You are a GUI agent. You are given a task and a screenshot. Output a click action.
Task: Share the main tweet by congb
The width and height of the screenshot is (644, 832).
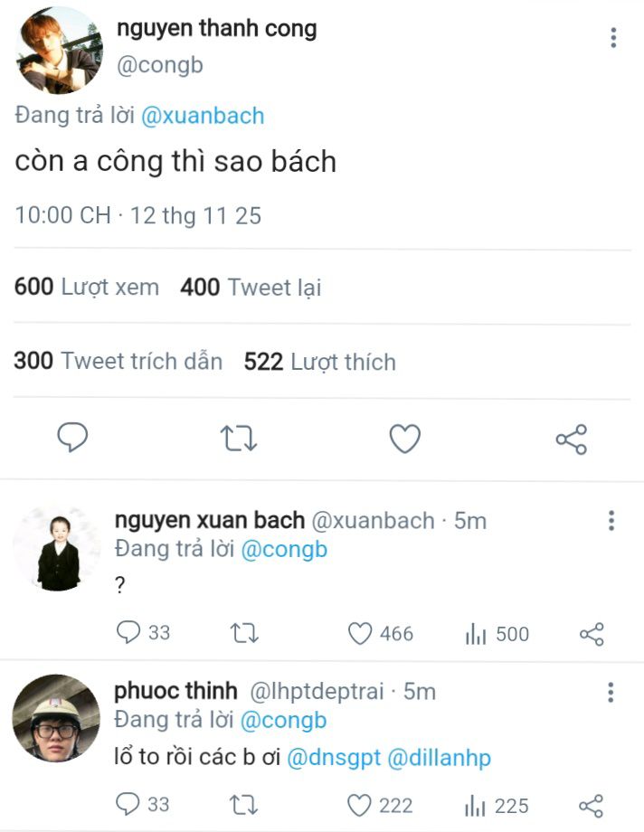571,440
